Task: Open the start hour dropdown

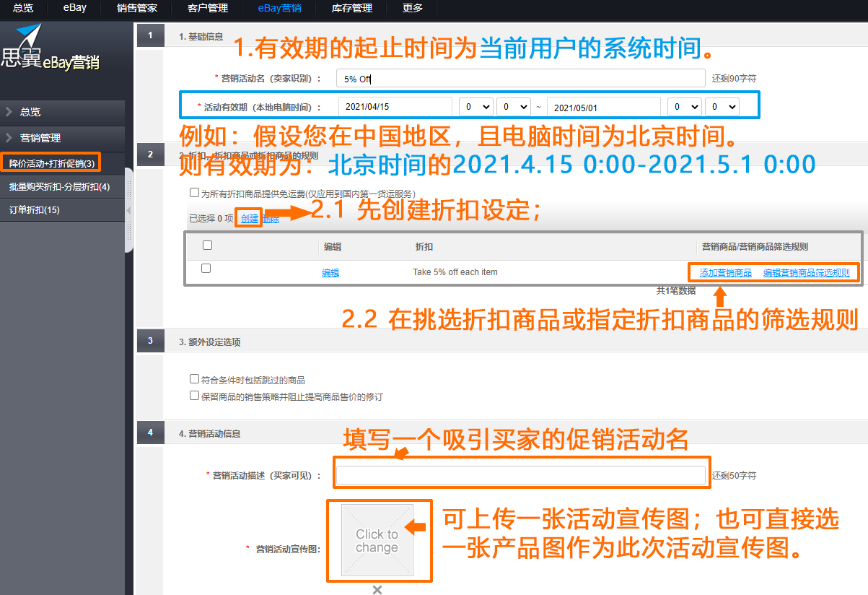Action: click(x=476, y=107)
